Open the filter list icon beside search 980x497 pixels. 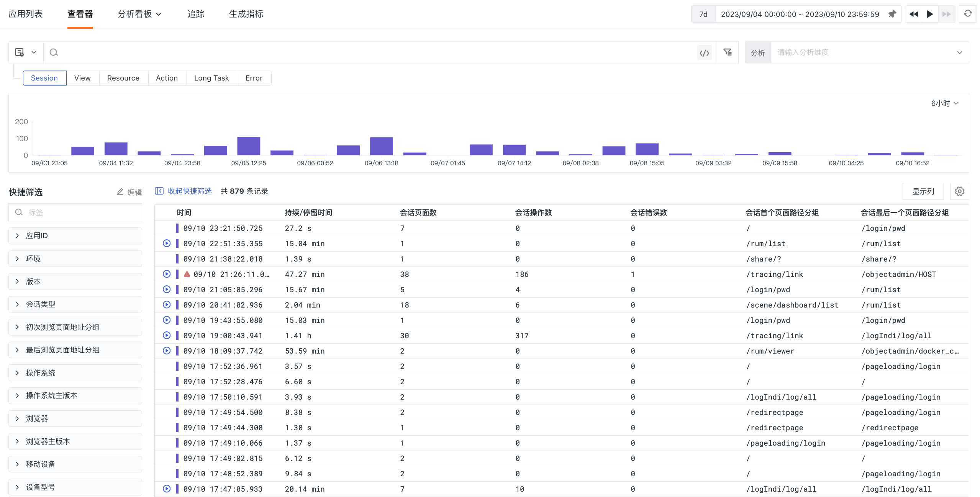(x=728, y=52)
